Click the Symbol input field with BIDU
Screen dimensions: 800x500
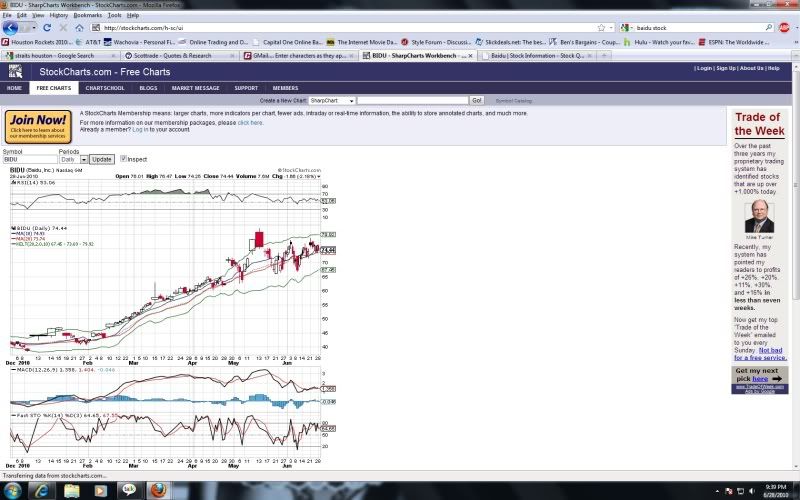pyautogui.click(x=30, y=160)
